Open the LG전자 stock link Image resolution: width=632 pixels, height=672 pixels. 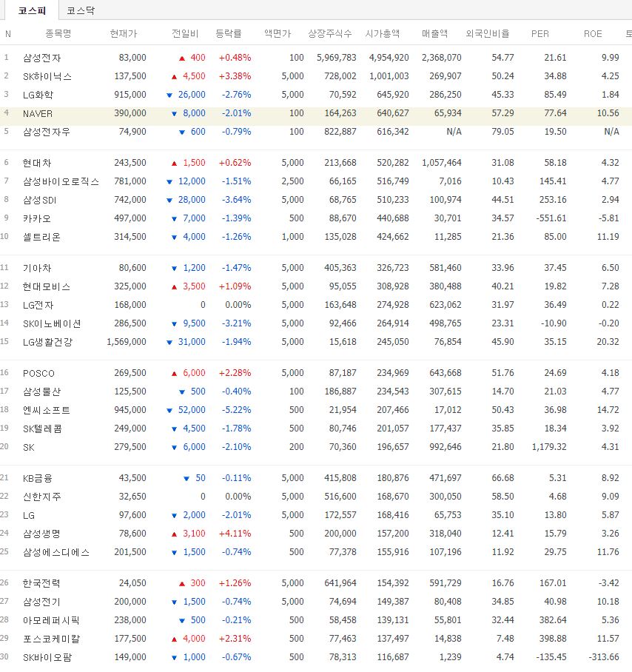pos(38,305)
